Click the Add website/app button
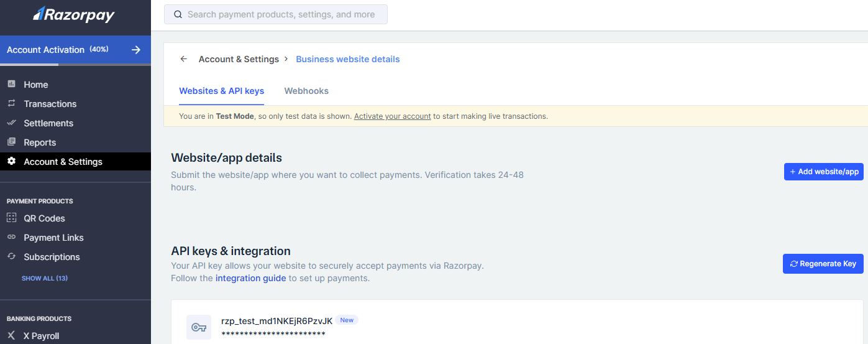Image resolution: width=868 pixels, height=344 pixels. click(x=823, y=172)
